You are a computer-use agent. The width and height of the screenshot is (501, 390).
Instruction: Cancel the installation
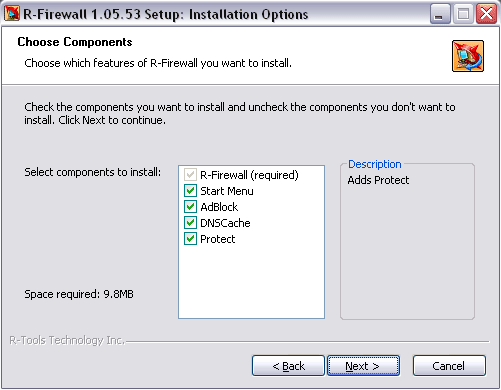pyautogui.click(x=449, y=366)
